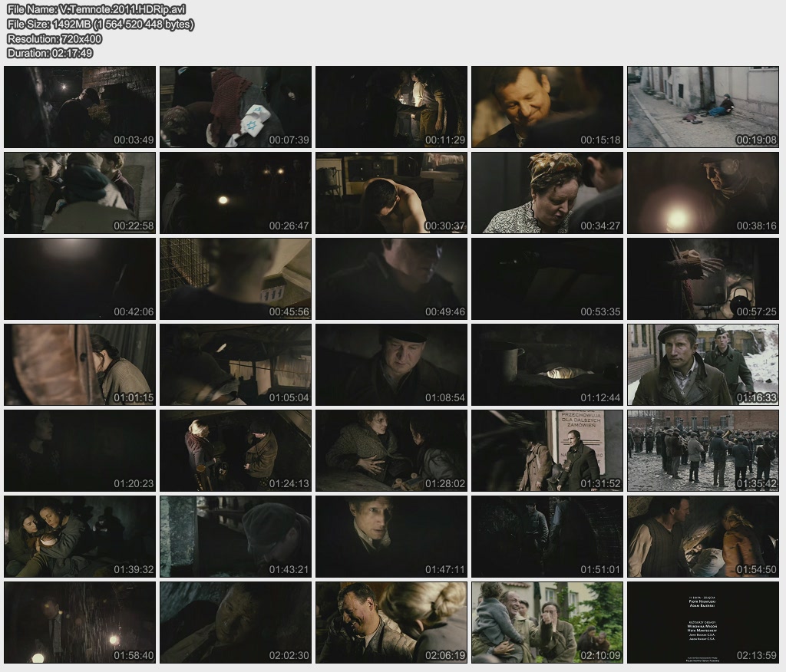Click the blonde woman frame 01:24:13

(x=236, y=450)
